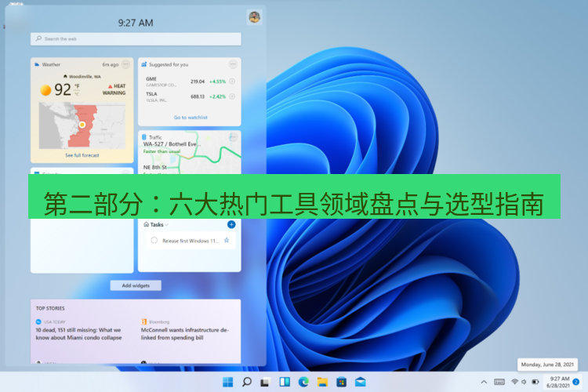This screenshot has width=588, height=392.
Task: Open Widgets button on taskbar
Action: [x=285, y=382]
